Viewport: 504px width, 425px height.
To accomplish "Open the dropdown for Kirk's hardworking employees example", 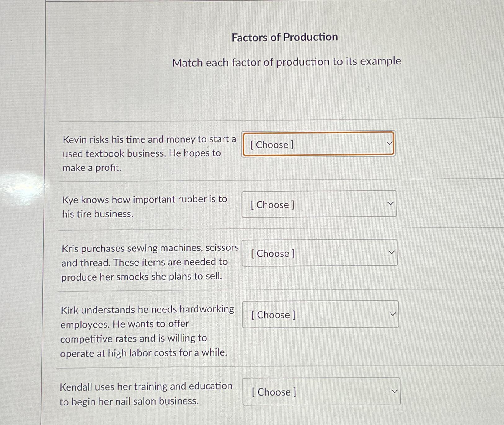I will tap(321, 314).
